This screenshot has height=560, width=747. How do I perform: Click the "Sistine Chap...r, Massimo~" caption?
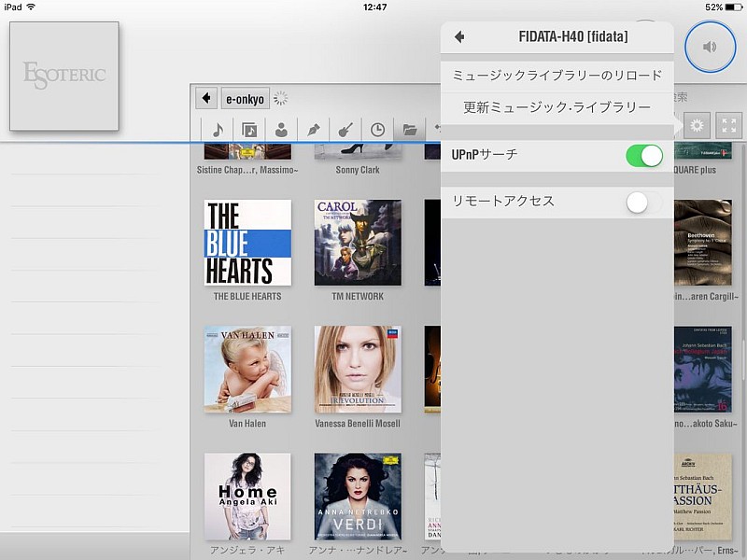point(247,170)
